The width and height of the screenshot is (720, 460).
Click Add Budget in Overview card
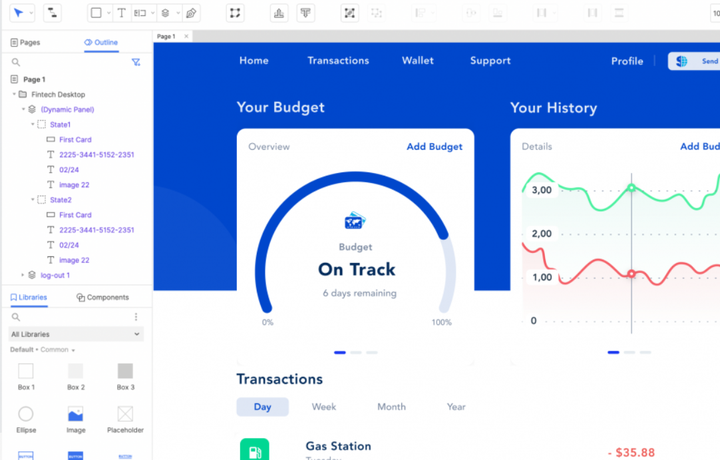(434, 146)
